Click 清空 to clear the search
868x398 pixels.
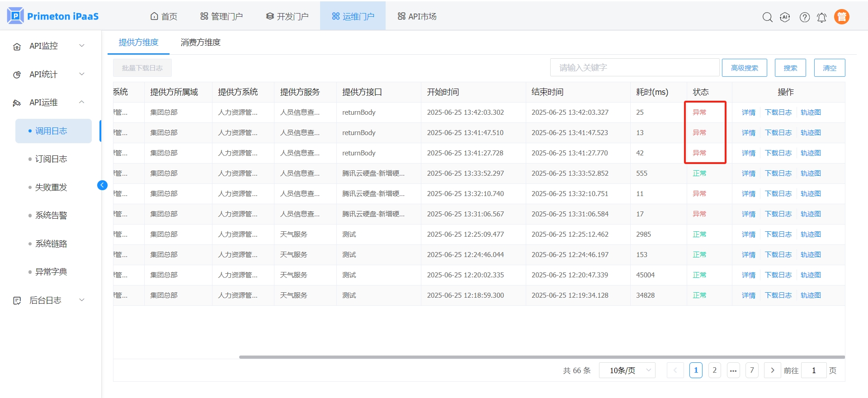point(829,68)
